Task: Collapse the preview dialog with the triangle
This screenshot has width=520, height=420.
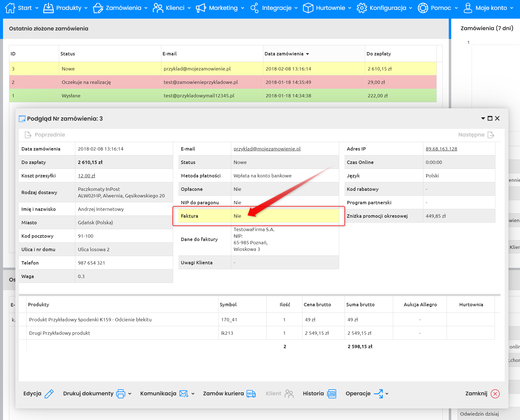Action: 483,118
